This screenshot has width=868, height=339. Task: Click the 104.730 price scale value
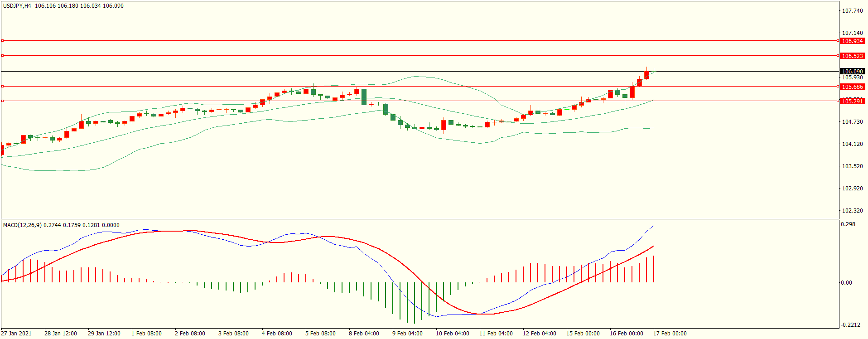point(852,121)
